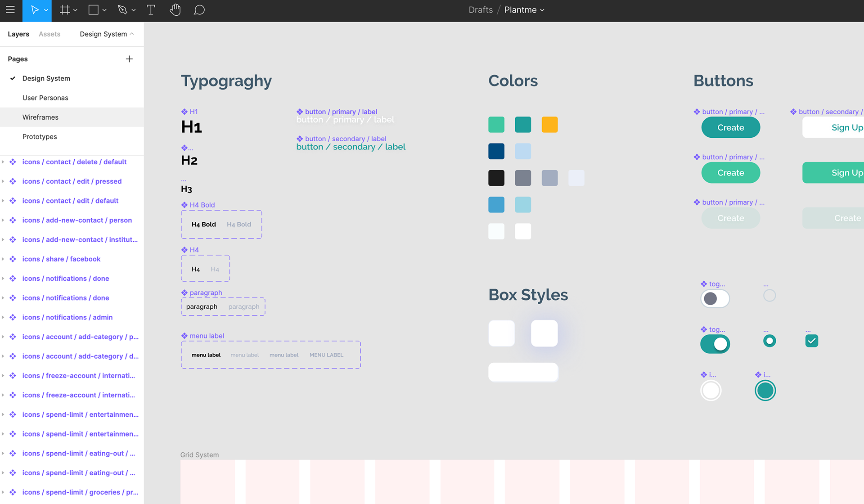Open the Wireframes page

pos(40,117)
